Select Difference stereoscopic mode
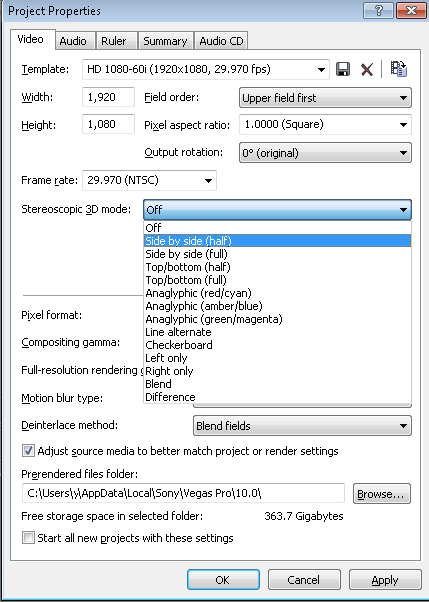Screen dimensions: 429x602 click(x=277, y=397)
